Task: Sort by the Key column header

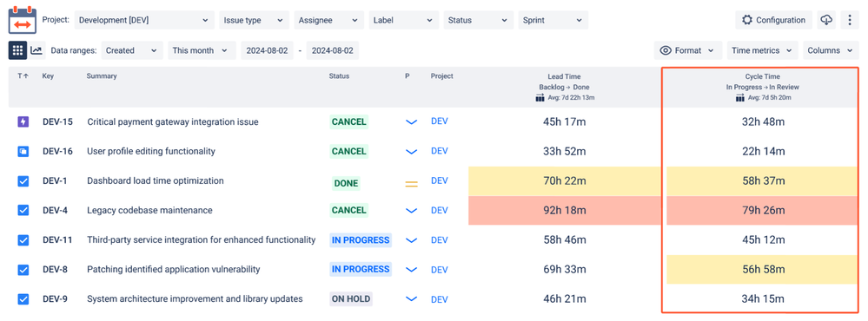Action: click(48, 76)
